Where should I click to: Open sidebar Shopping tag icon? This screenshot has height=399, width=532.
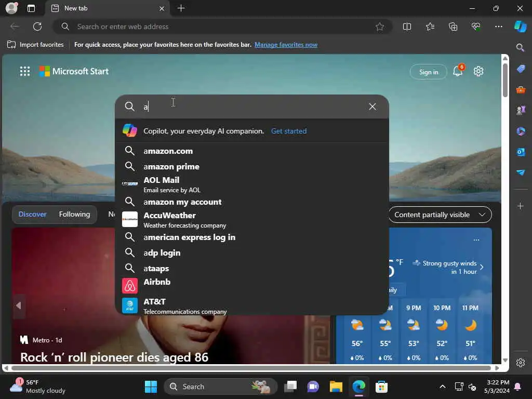521,69
